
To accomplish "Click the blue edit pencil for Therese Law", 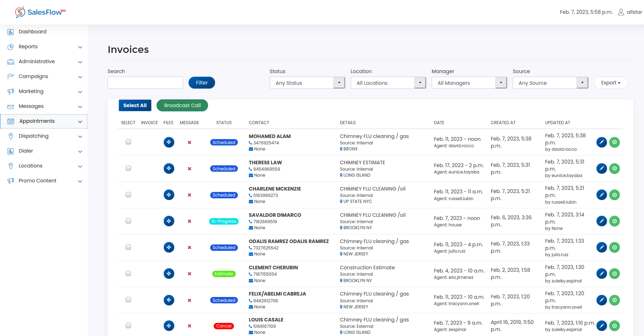I will coord(601,169).
